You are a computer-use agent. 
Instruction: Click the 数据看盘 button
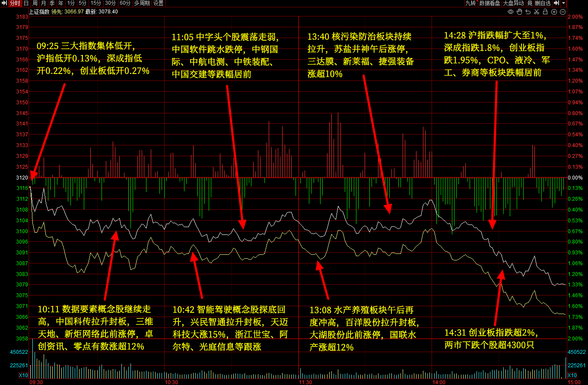pyautogui.click(x=489, y=3)
